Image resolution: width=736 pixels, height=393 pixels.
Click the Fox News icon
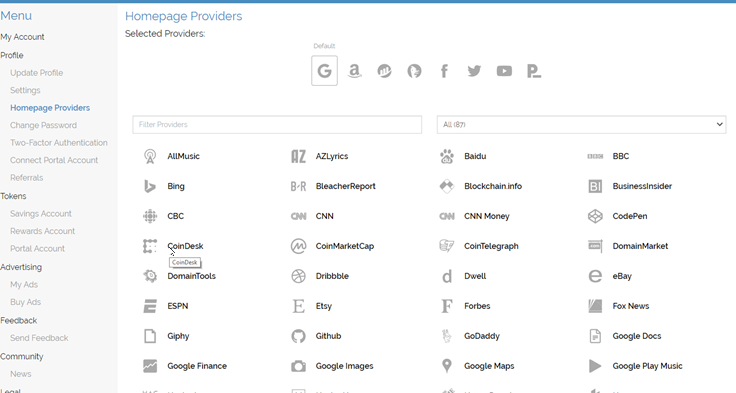[x=595, y=306]
